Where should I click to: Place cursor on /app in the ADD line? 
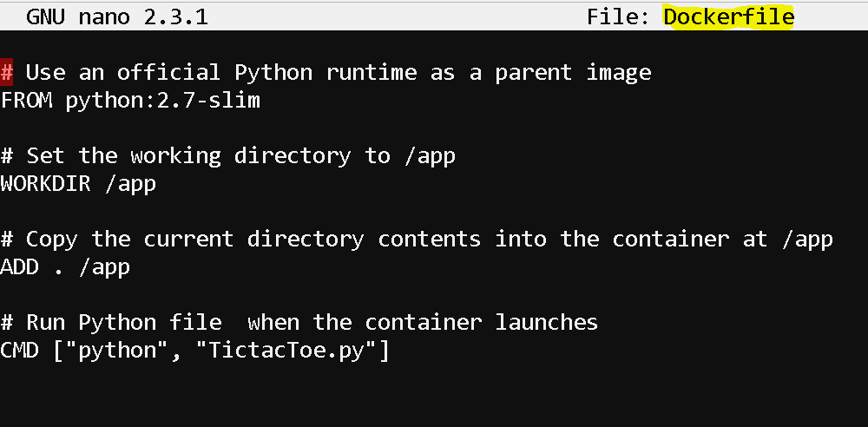tap(104, 268)
